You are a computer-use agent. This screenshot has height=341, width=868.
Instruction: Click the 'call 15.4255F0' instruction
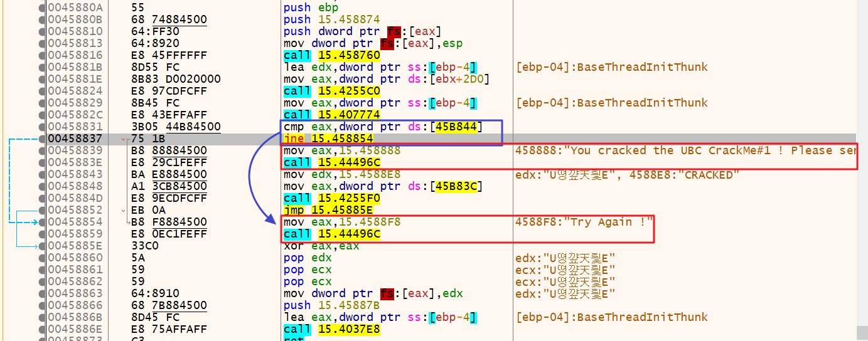[331, 198]
